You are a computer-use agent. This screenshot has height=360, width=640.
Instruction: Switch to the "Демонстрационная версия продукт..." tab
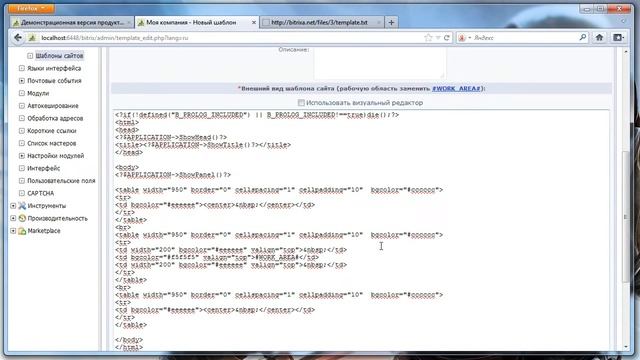(x=72, y=22)
